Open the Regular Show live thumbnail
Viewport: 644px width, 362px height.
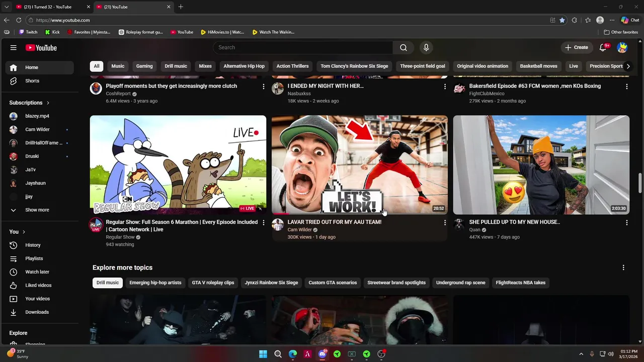(178, 165)
